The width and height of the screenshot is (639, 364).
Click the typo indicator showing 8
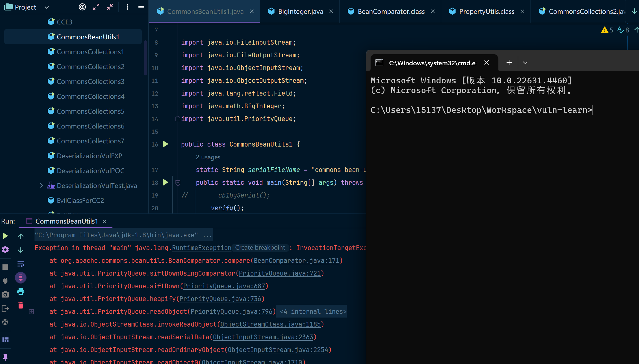pos(623,30)
